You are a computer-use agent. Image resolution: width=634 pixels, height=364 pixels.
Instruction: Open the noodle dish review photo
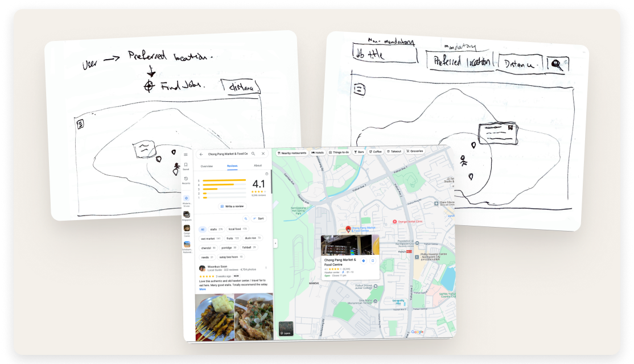pyautogui.click(x=254, y=316)
